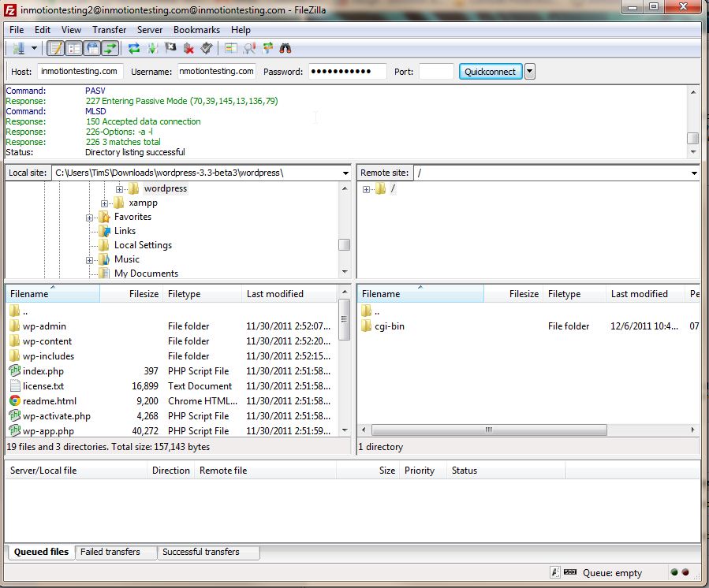This screenshot has height=588, width=709.
Task: Click the reconnect to last server icon
Action: 207,48
